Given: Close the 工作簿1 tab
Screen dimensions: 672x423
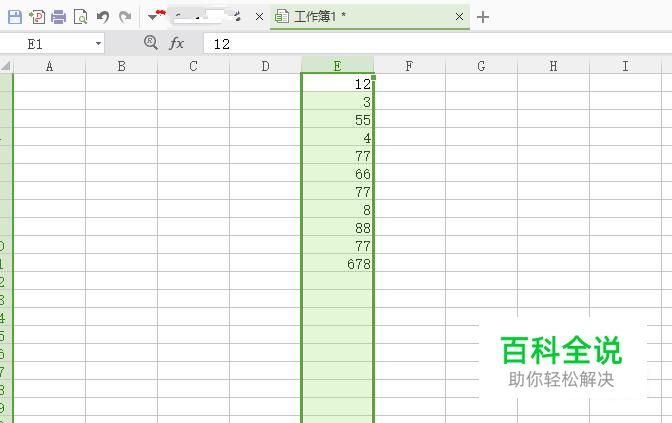Looking at the screenshot, I should pos(459,17).
